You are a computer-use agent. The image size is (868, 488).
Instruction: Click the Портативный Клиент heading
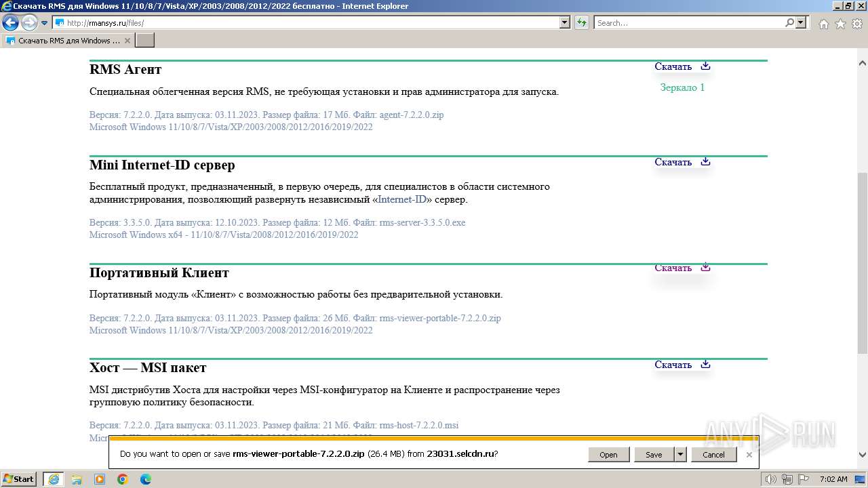point(159,272)
